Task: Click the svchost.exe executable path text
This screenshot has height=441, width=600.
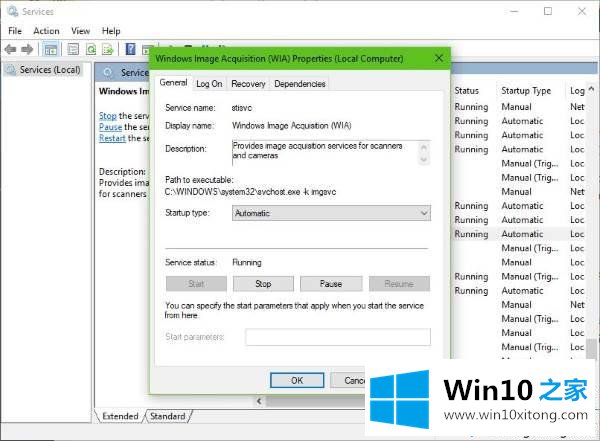Action: tap(250, 192)
